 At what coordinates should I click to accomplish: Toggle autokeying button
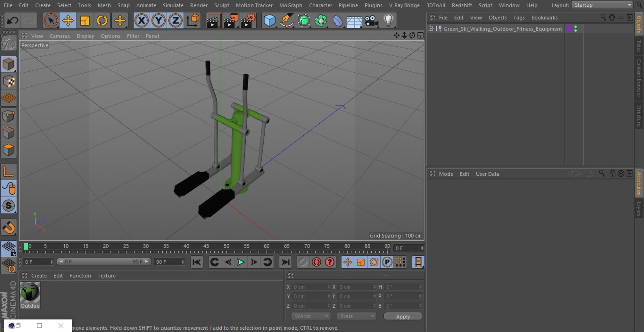coord(316,262)
